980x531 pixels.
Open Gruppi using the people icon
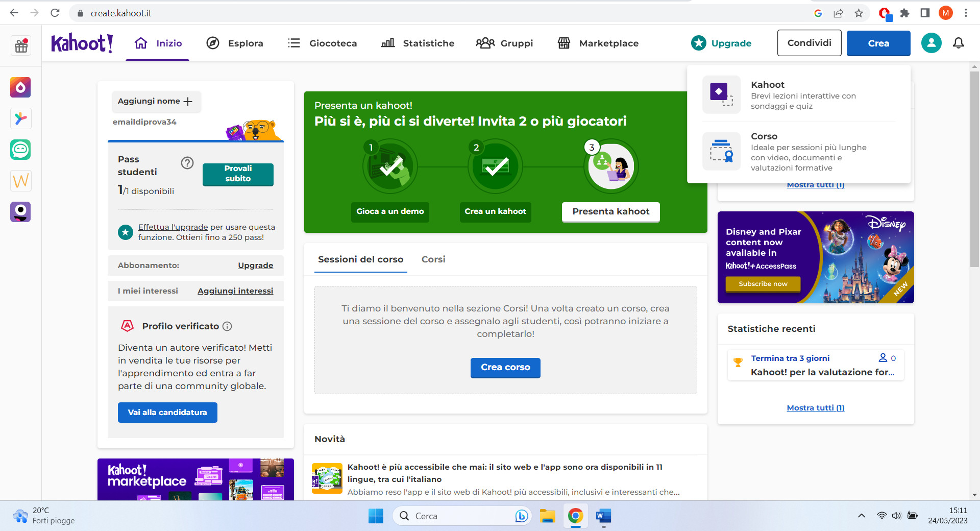point(486,43)
